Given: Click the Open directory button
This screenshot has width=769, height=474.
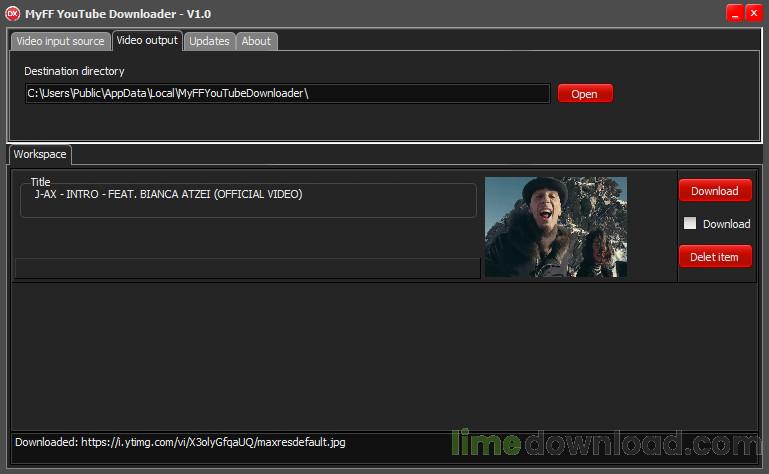Looking at the screenshot, I should (x=585, y=94).
